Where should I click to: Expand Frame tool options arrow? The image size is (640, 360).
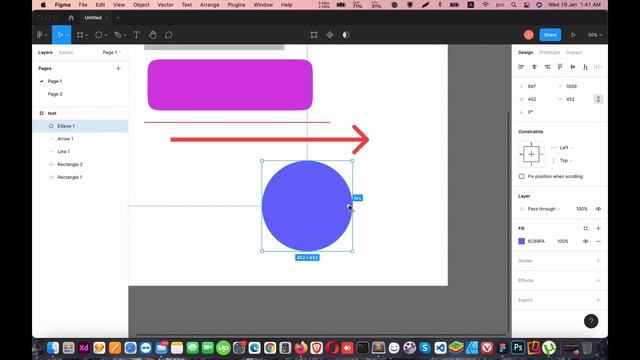(87, 36)
